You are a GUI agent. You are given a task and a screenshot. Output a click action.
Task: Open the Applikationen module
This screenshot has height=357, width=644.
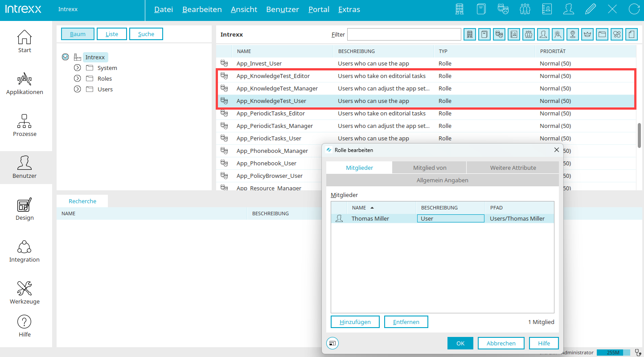click(25, 83)
